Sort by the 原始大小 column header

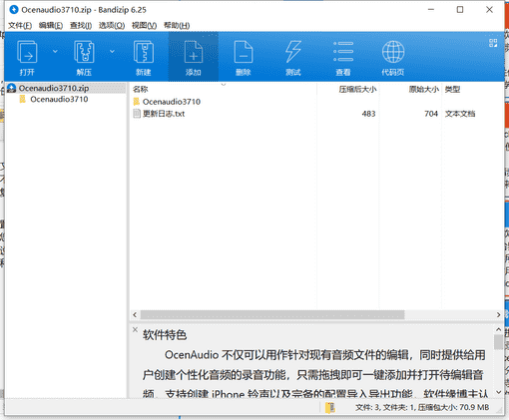[424, 89]
